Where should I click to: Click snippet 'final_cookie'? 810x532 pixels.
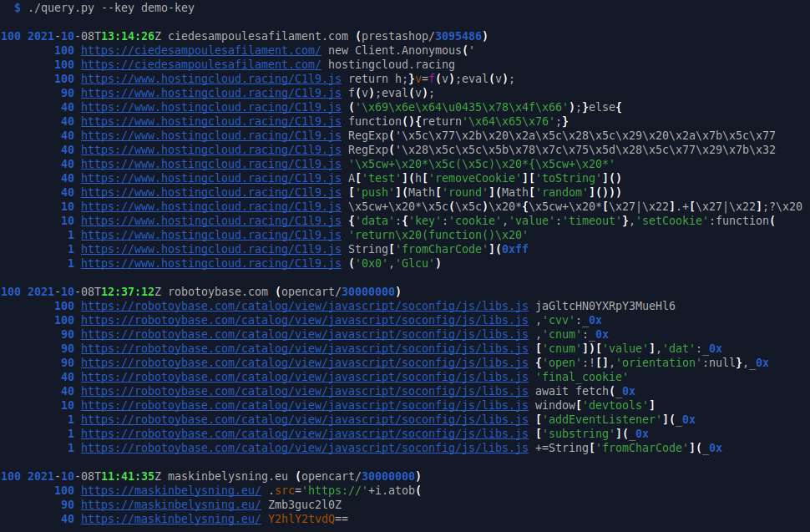point(582,377)
